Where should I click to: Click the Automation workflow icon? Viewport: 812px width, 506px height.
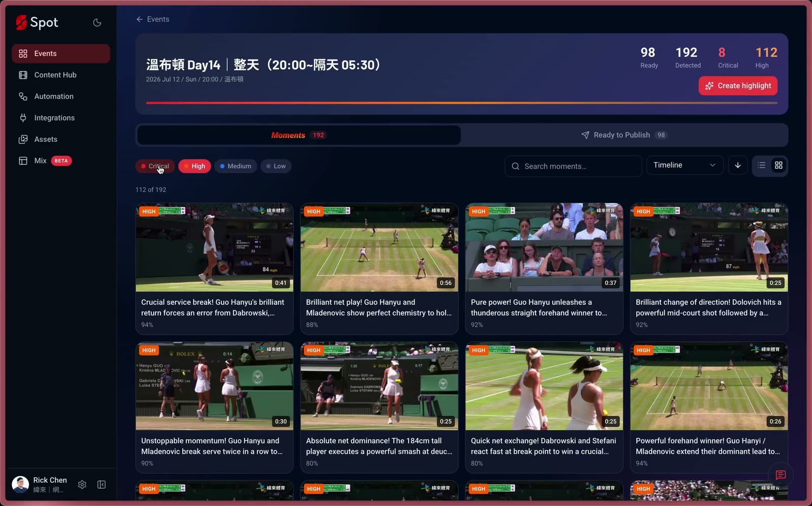tap(23, 96)
